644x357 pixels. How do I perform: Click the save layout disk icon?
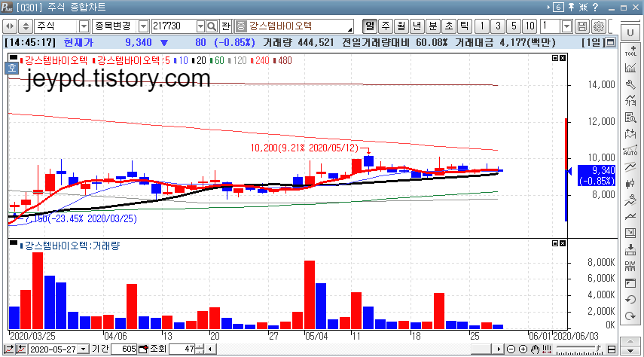pyautogui.click(x=582, y=26)
